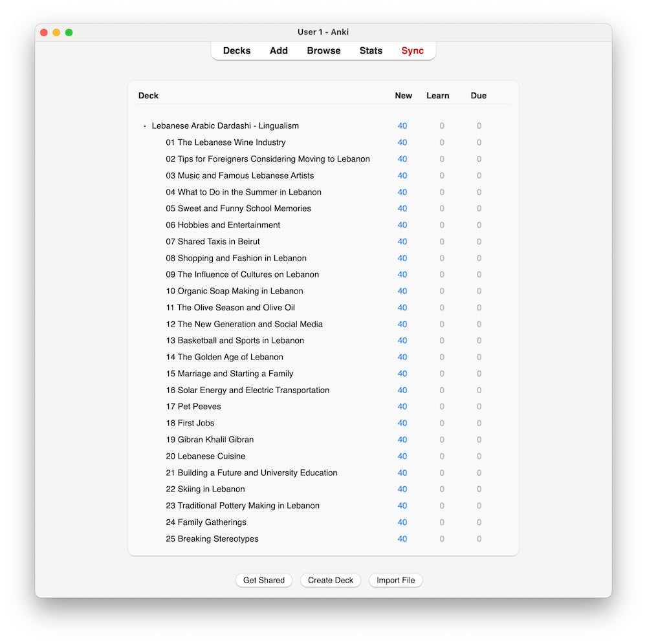
Task: Click the yellow minimize window button
Action: pyautogui.click(x=56, y=32)
